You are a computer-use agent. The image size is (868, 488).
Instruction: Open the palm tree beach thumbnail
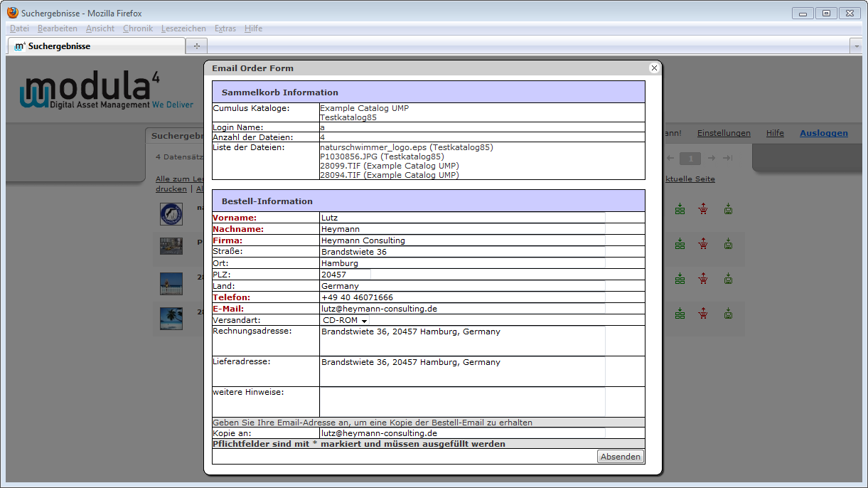(x=171, y=318)
